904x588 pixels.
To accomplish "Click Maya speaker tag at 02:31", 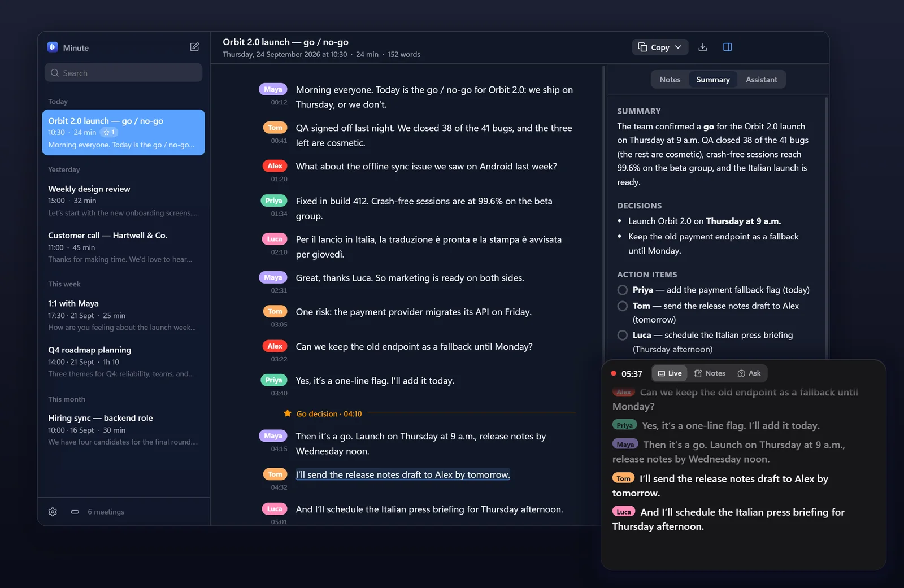I will (x=273, y=277).
